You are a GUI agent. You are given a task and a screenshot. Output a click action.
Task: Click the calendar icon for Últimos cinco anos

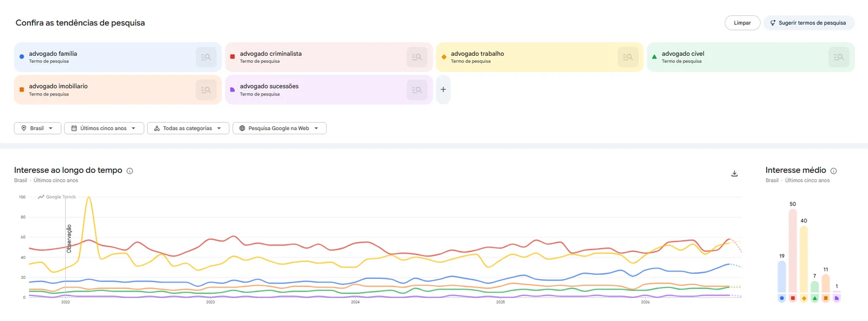coord(74,129)
